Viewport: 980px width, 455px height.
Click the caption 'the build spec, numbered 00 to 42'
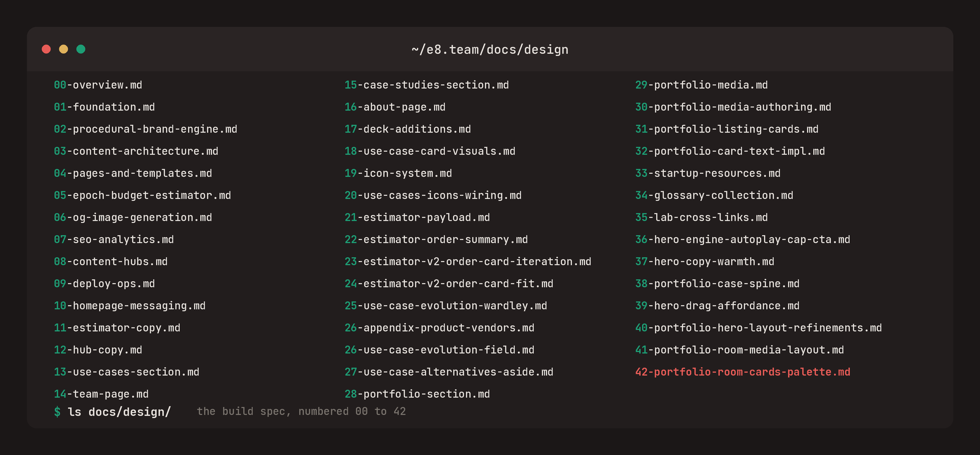(301, 411)
